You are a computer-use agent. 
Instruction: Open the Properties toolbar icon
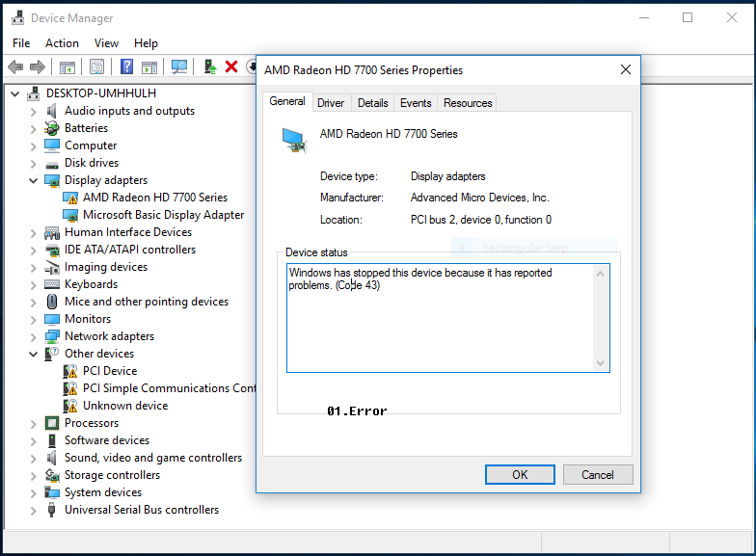96,67
